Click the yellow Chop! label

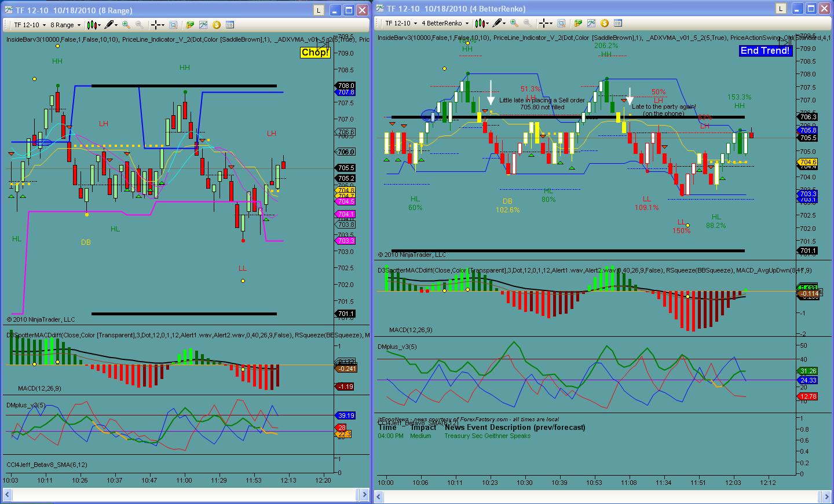315,53
